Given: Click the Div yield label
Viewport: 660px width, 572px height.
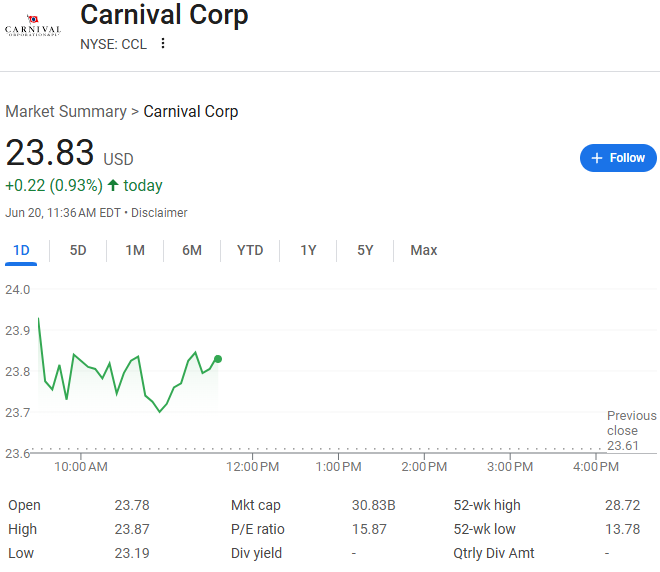Looking at the screenshot, I should click(x=256, y=553).
